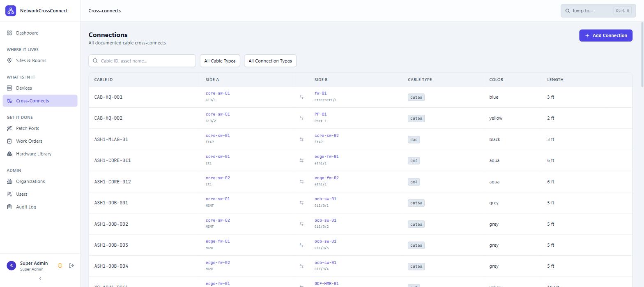Click the Sites & Rooms pin icon
644x287 pixels.
pos(9,60)
